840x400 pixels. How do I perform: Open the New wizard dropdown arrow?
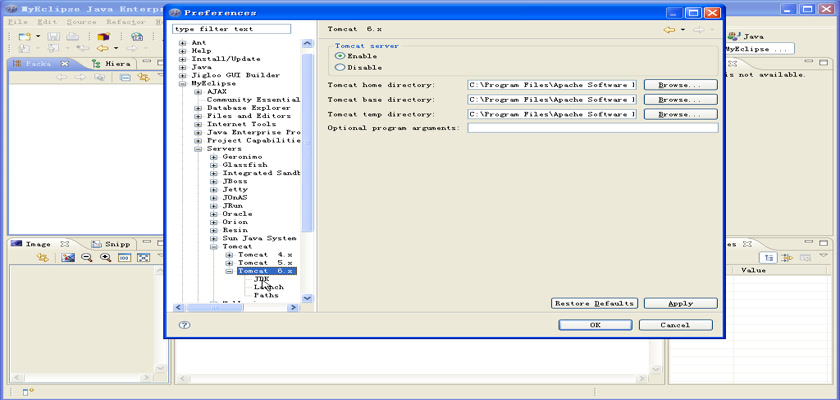coord(38,36)
